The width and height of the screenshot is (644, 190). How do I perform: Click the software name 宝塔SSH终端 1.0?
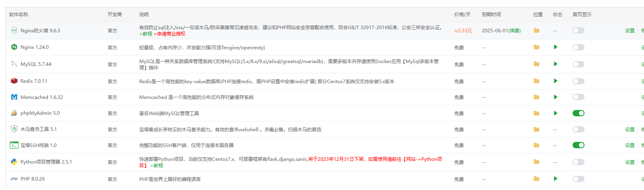(39, 145)
